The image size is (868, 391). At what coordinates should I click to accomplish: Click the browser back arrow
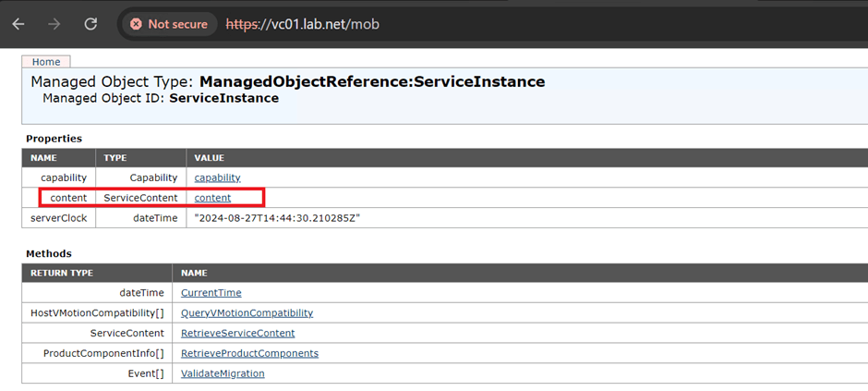coord(18,24)
